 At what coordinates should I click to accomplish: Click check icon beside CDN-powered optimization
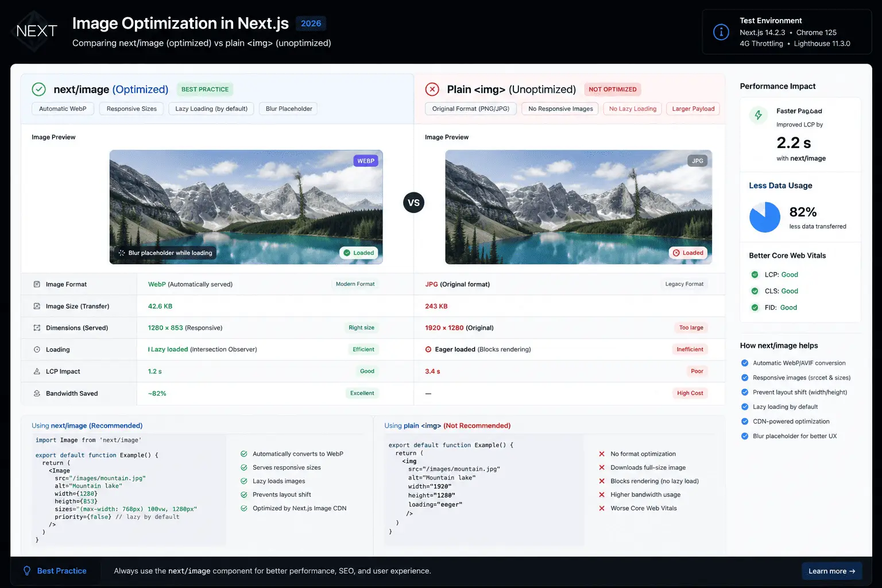(745, 421)
